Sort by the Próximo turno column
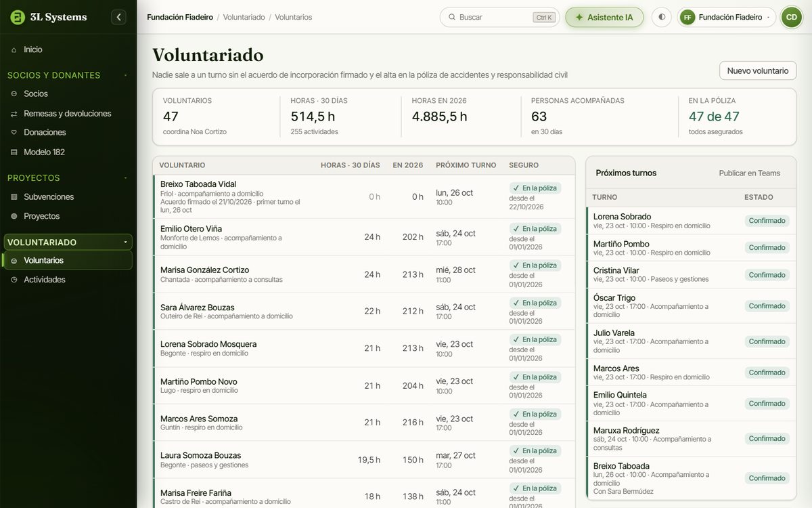Screen dimensions: 812x508 click(466, 165)
